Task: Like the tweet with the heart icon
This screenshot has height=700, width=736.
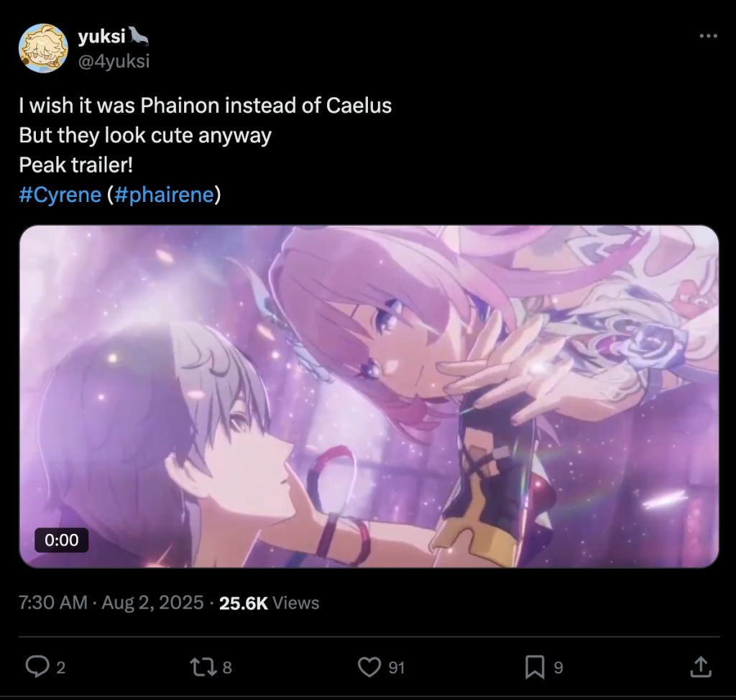Action: pos(369,667)
